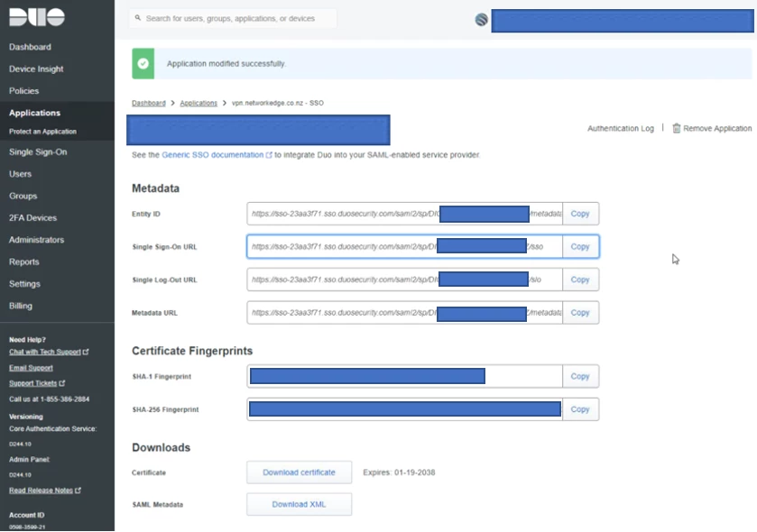This screenshot has height=532, width=757.
Task: Click the SHA-256 Fingerprint field
Action: pos(404,409)
